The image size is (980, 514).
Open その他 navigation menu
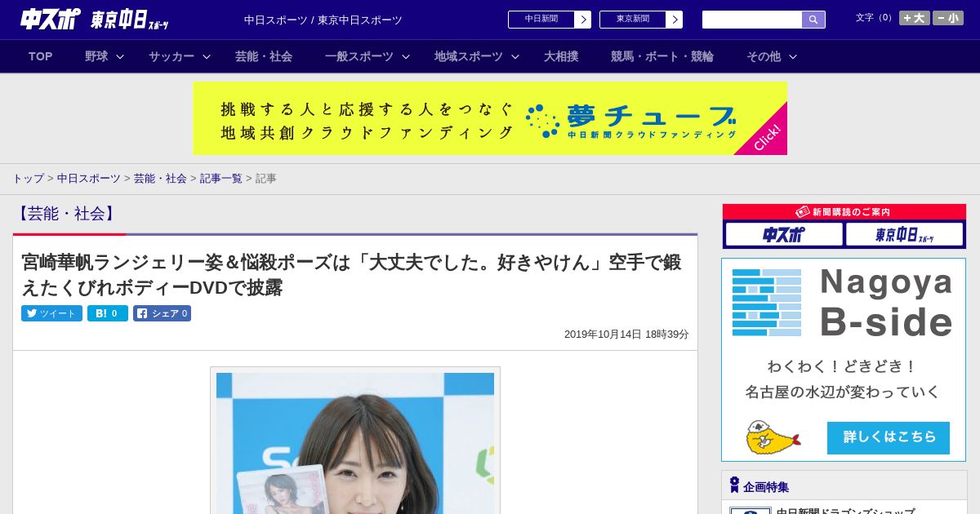[764, 56]
